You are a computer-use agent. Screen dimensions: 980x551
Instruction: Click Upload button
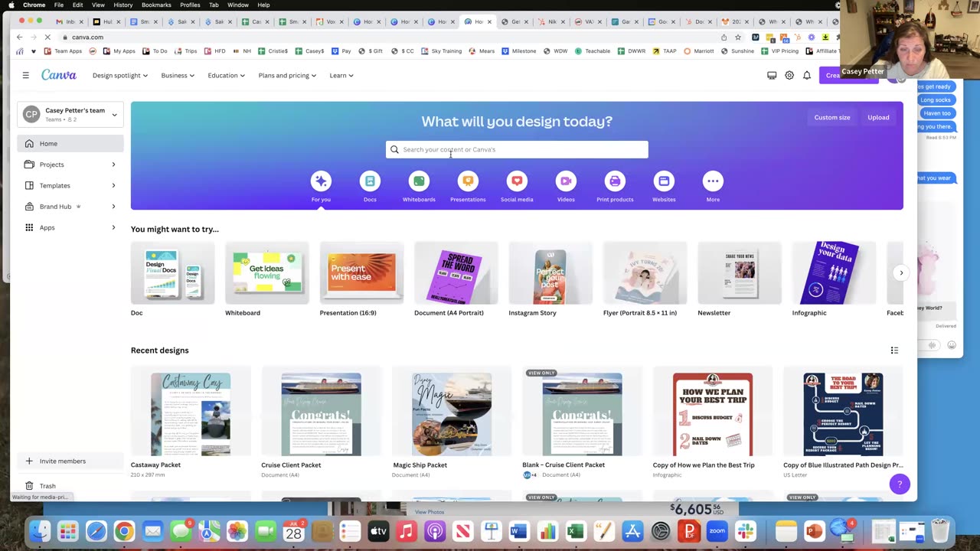click(878, 117)
